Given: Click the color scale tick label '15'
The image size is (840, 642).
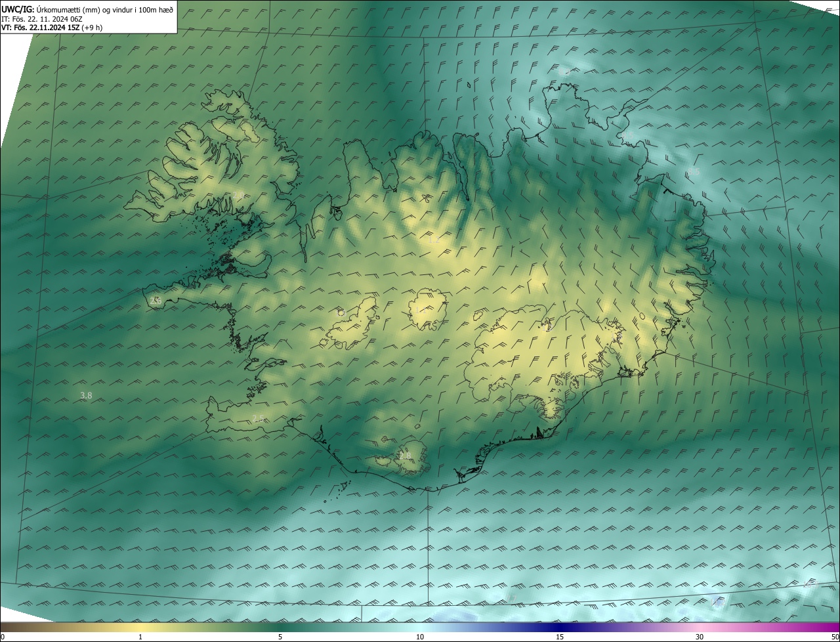Looking at the screenshot, I should (560, 637).
